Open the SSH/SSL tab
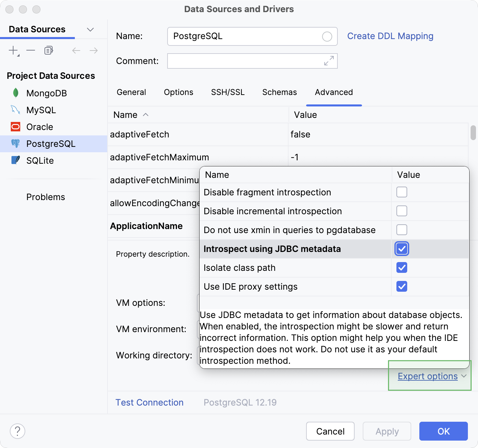 (228, 92)
